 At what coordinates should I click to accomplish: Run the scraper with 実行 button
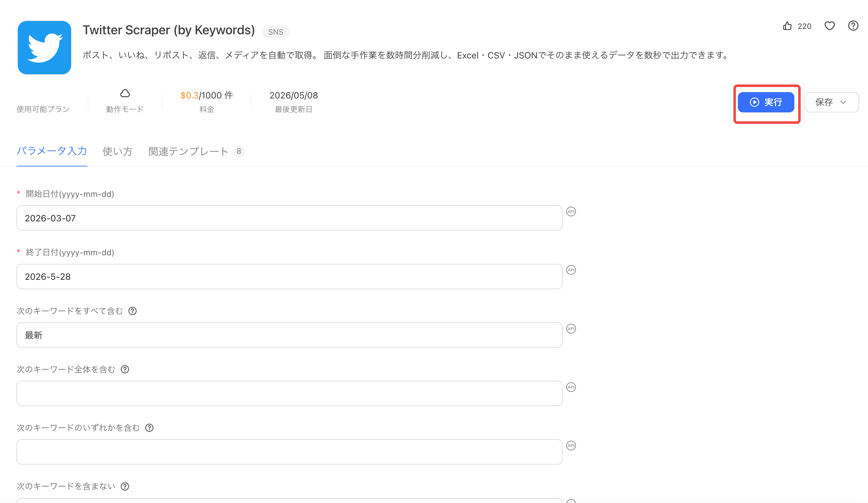[x=766, y=102]
